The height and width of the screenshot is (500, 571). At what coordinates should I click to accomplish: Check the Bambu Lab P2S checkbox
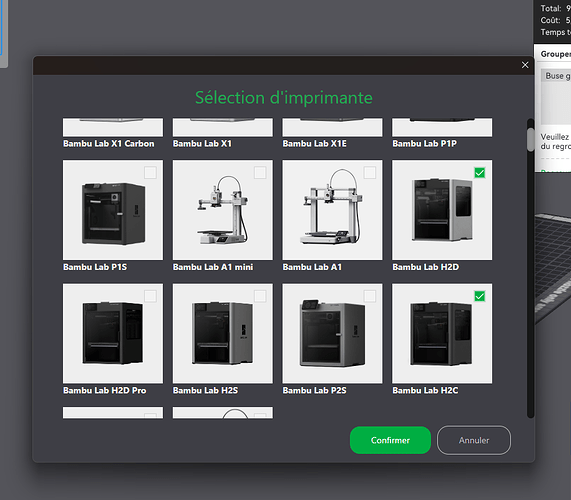(370, 296)
